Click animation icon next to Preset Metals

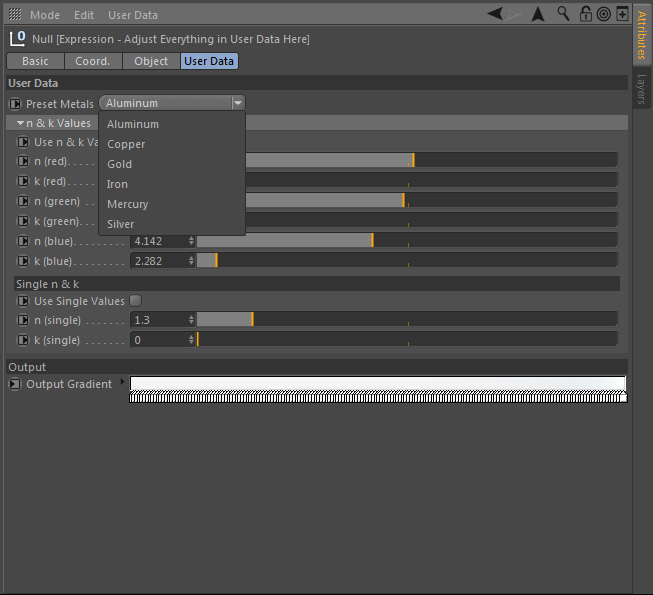[x=15, y=104]
